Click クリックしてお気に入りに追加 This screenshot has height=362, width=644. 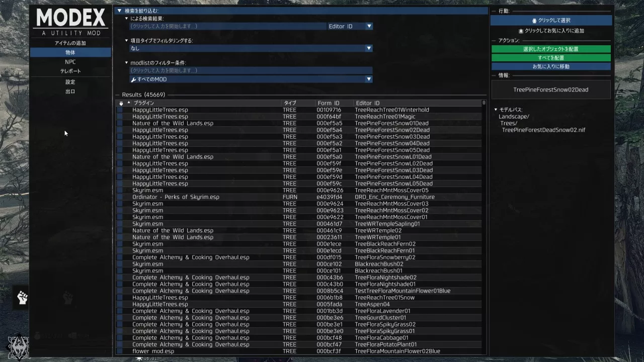coord(551,31)
